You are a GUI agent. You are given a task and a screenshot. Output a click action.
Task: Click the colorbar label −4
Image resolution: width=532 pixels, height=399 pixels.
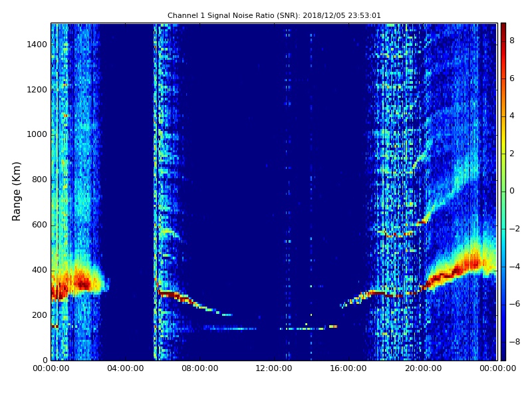(515, 267)
